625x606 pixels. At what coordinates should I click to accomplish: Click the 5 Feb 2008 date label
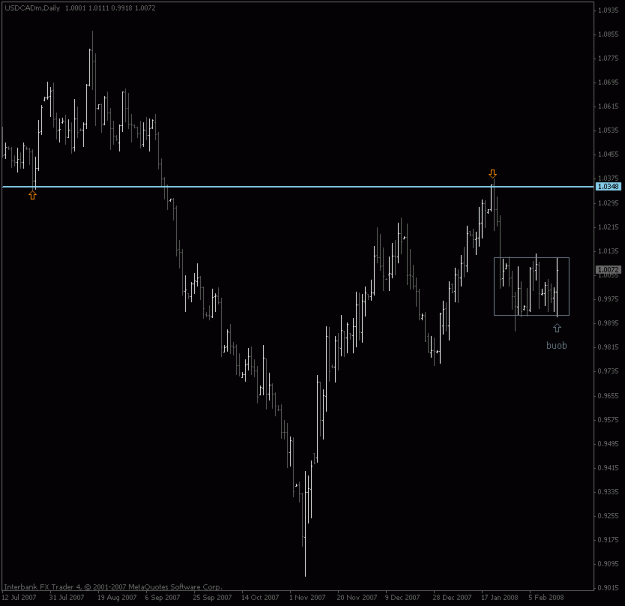coord(546,597)
